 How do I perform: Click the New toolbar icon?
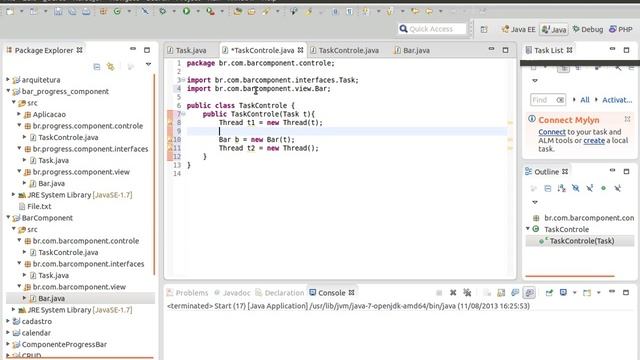[10, 12]
